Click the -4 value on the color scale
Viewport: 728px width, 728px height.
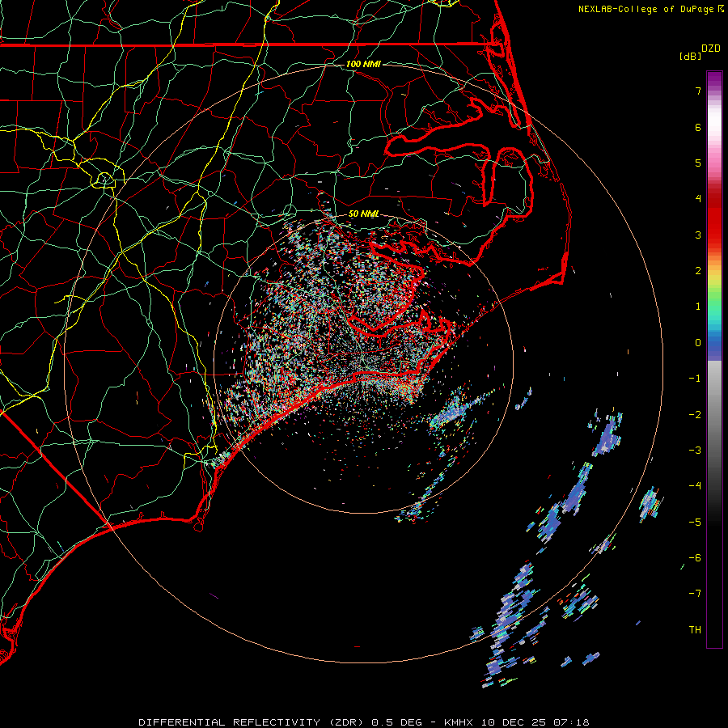tap(695, 486)
